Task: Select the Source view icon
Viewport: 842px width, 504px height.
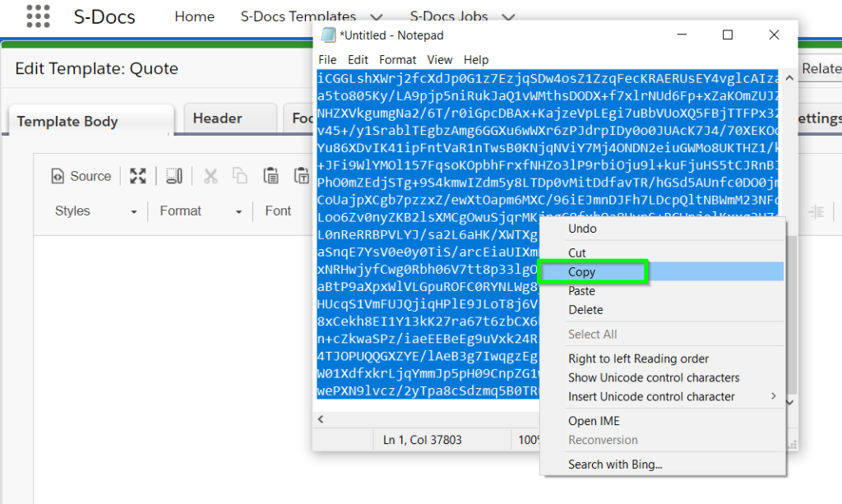Action: (x=81, y=175)
